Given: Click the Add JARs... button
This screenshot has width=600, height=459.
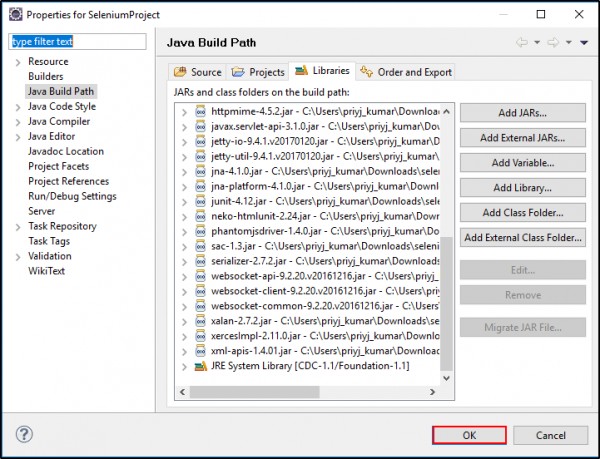Looking at the screenshot, I should (523, 113).
